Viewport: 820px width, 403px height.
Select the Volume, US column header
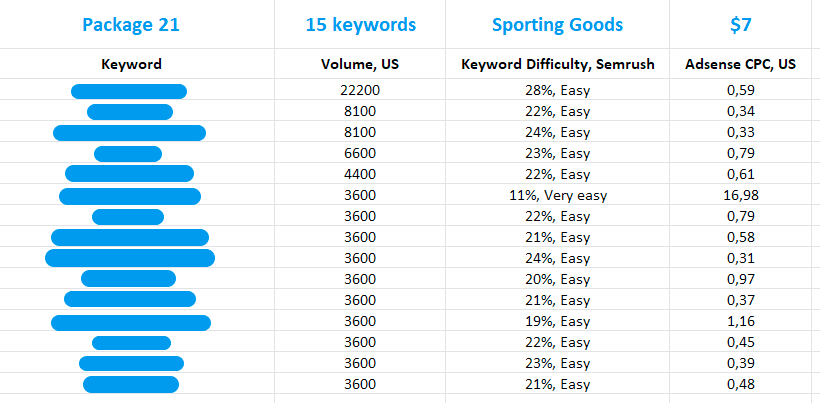point(360,65)
